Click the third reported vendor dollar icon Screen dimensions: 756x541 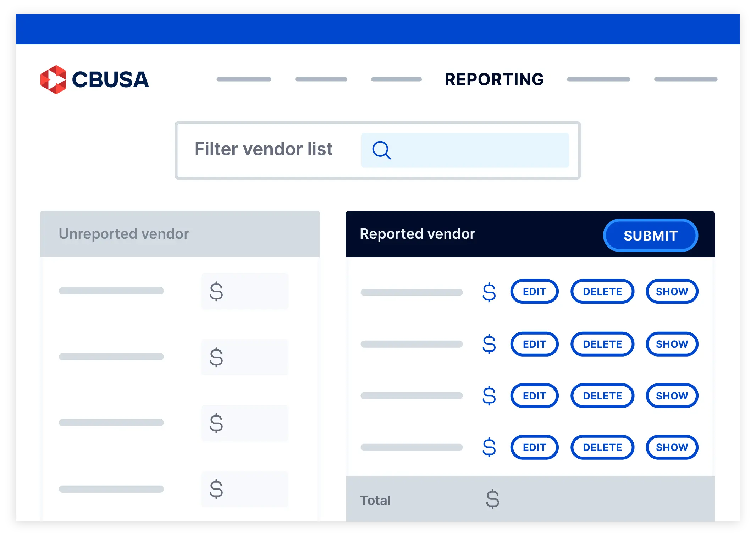click(x=489, y=396)
